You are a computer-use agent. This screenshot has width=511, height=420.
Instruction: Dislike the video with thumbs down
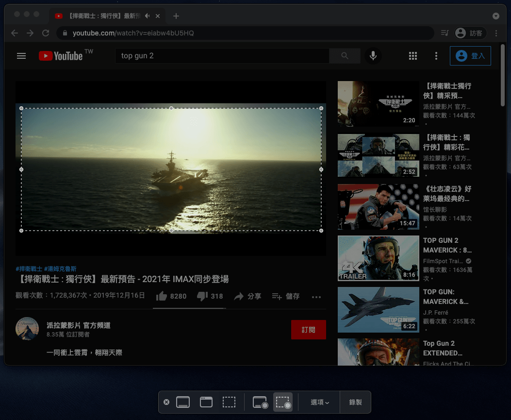(210, 296)
